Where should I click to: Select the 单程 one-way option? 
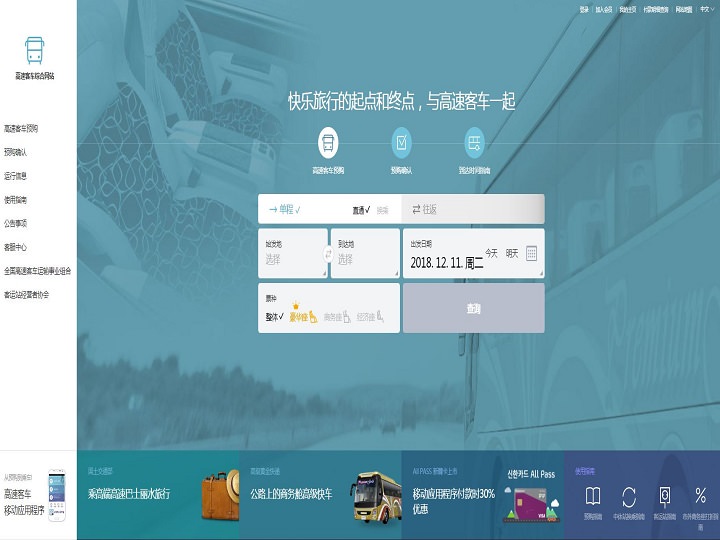point(284,210)
